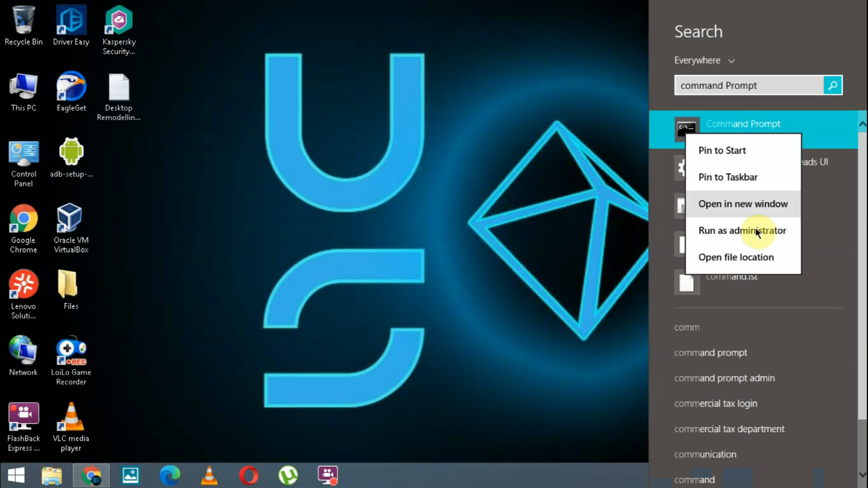868x488 pixels.
Task: Launch Microsoft Edge from the taskbar
Action: tap(169, 475)
